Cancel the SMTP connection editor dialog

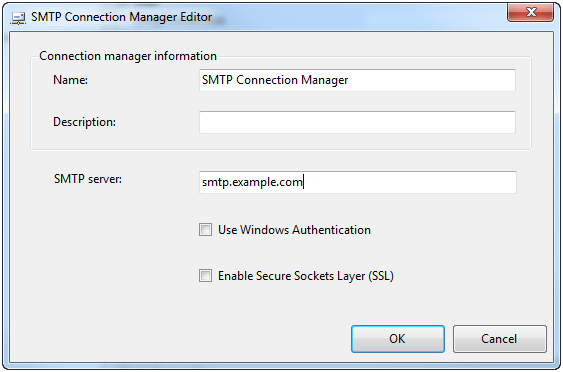[500, 339]
